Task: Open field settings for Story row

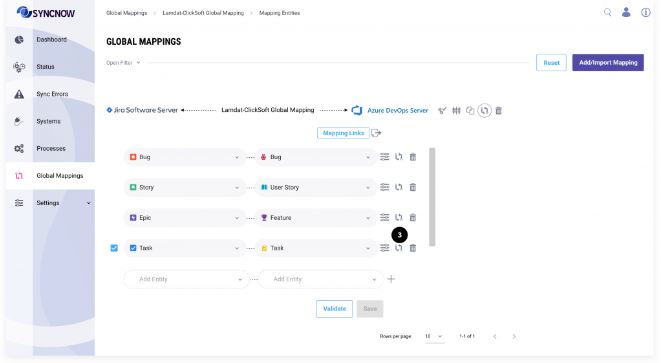Action: tap(384, 187)
